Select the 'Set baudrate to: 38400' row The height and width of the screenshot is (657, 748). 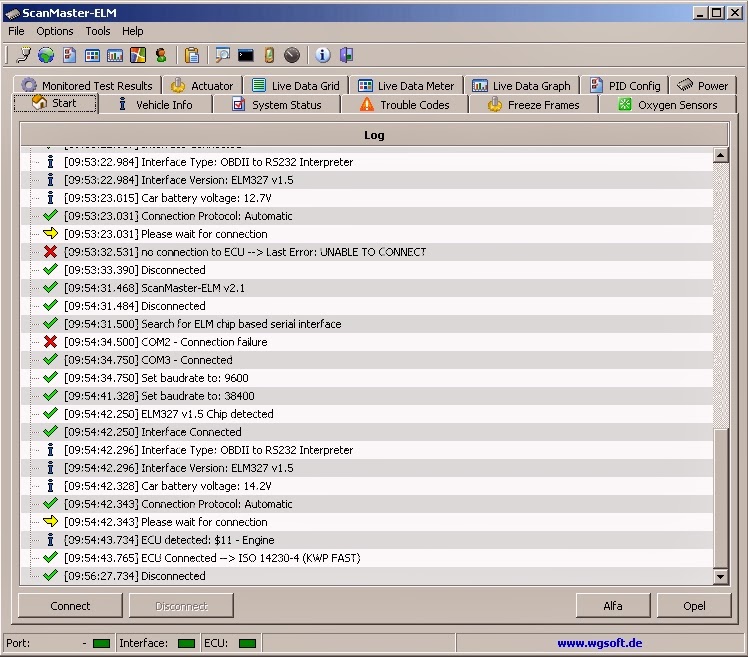[366, 396]
